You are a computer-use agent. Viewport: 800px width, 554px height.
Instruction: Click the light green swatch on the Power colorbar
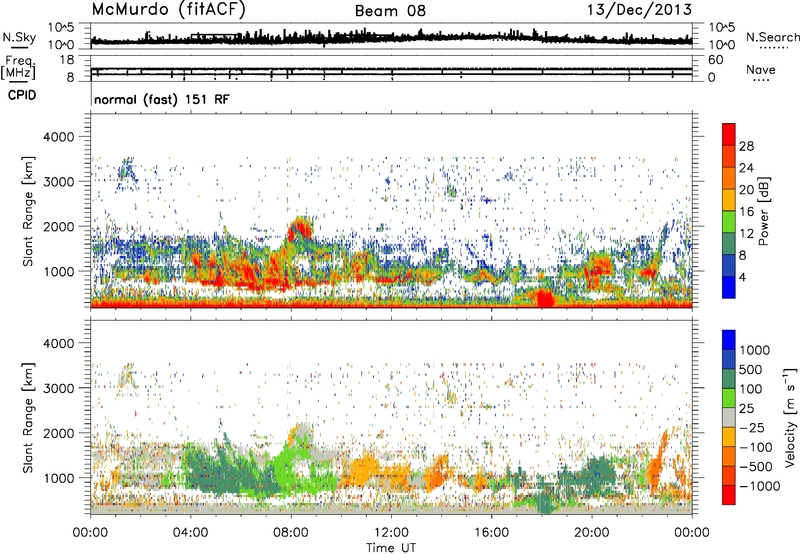729,222
